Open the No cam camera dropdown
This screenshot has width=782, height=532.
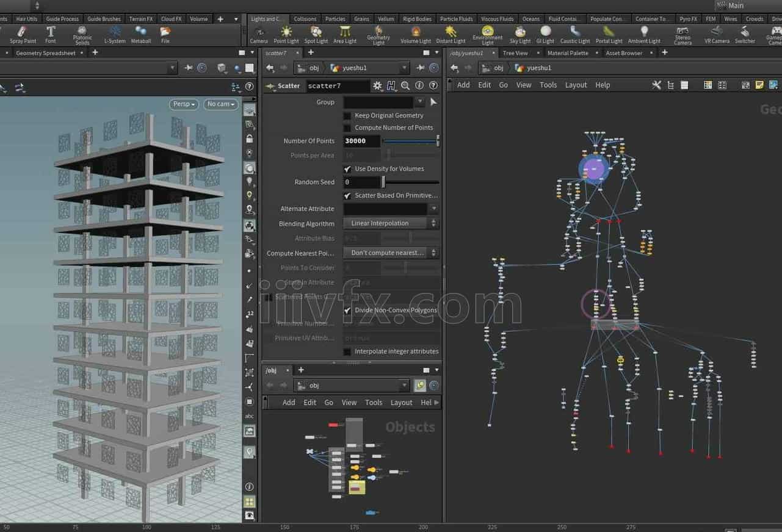(221, 104)
